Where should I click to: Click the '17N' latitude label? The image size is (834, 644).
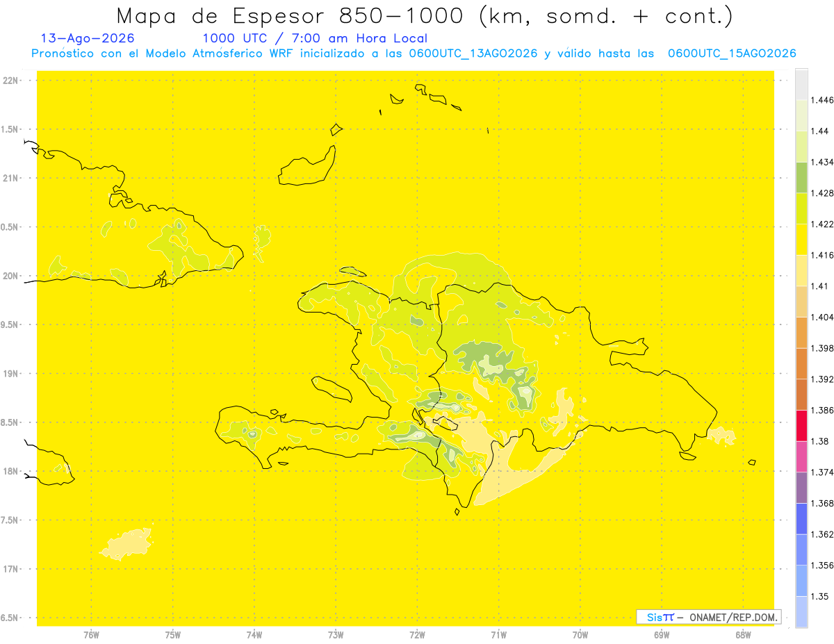[12, 569]
